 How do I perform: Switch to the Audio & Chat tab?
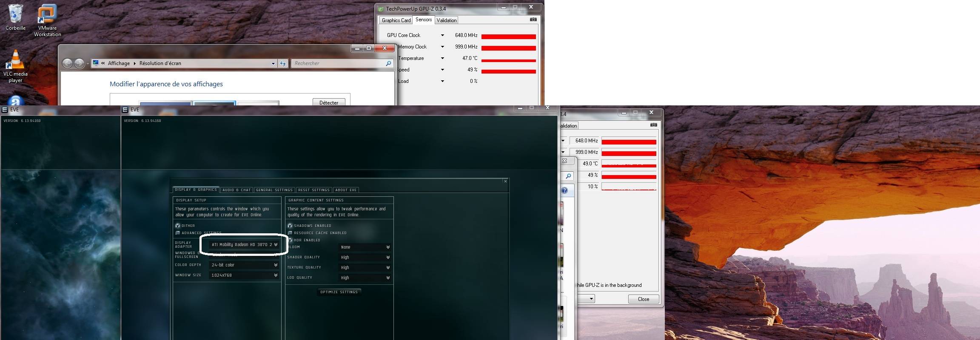236,190
